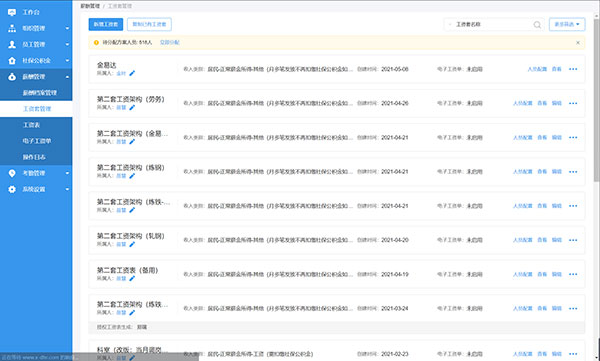Open the 工作台 workbench icon in sidebar
Screen dimensions: 600x361
click(x=12, y=12)
